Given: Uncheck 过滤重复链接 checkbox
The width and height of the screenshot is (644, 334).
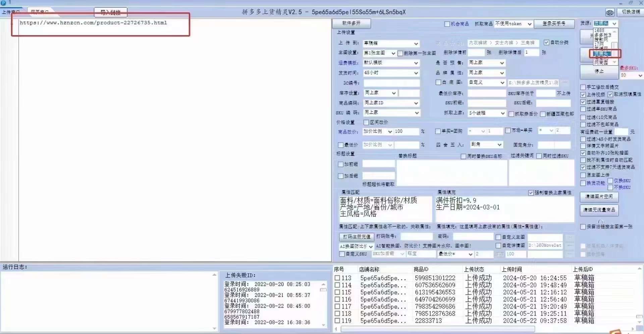Looking at the screenshot, I should click(583, 102).
